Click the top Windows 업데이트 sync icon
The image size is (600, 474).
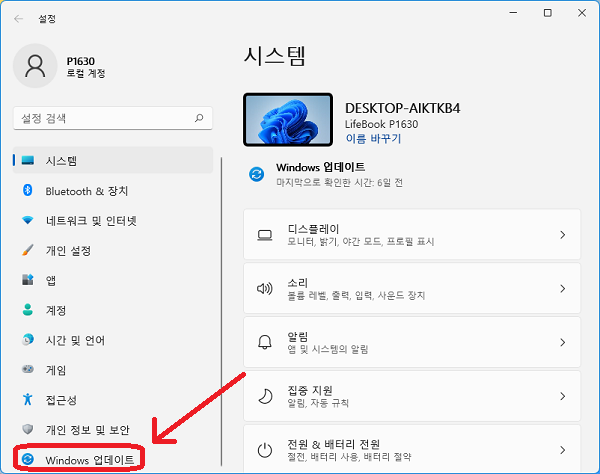tap(256, 174)
